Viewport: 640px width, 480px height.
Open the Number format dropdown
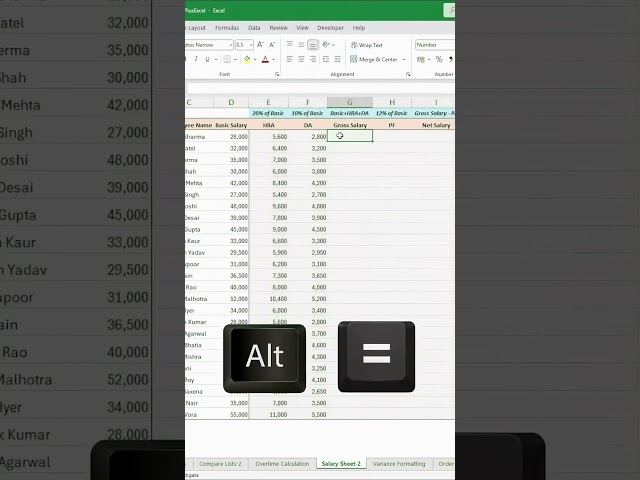[x=435, y=45]
